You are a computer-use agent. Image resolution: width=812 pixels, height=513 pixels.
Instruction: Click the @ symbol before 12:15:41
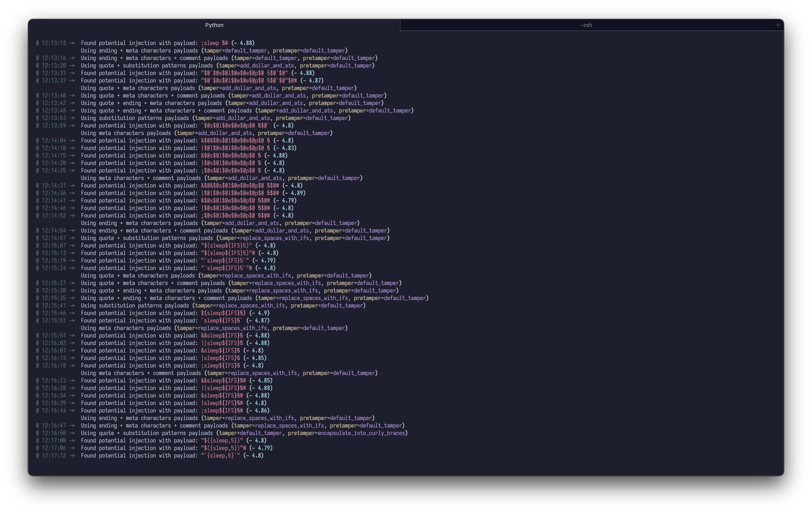click(37, 305)
